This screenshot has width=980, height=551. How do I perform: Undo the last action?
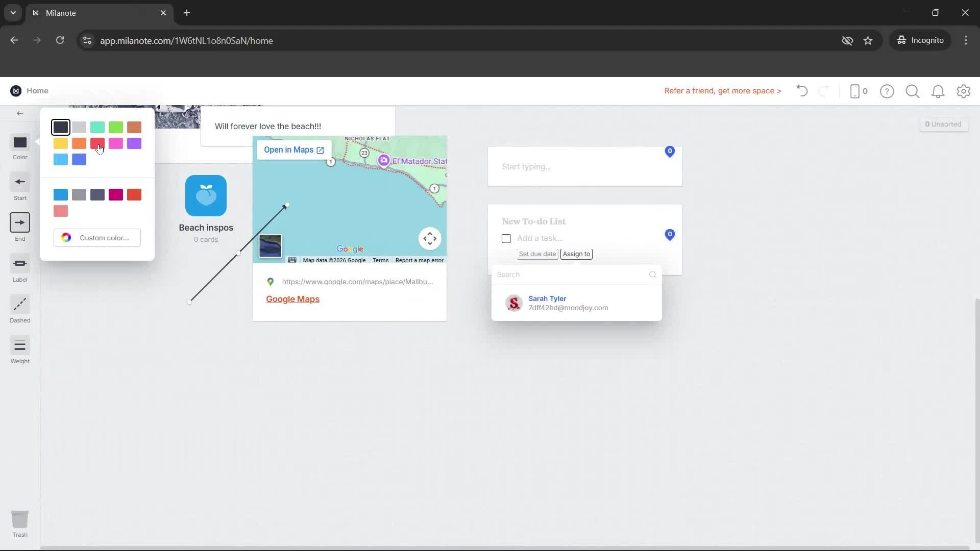pos(801,91)
